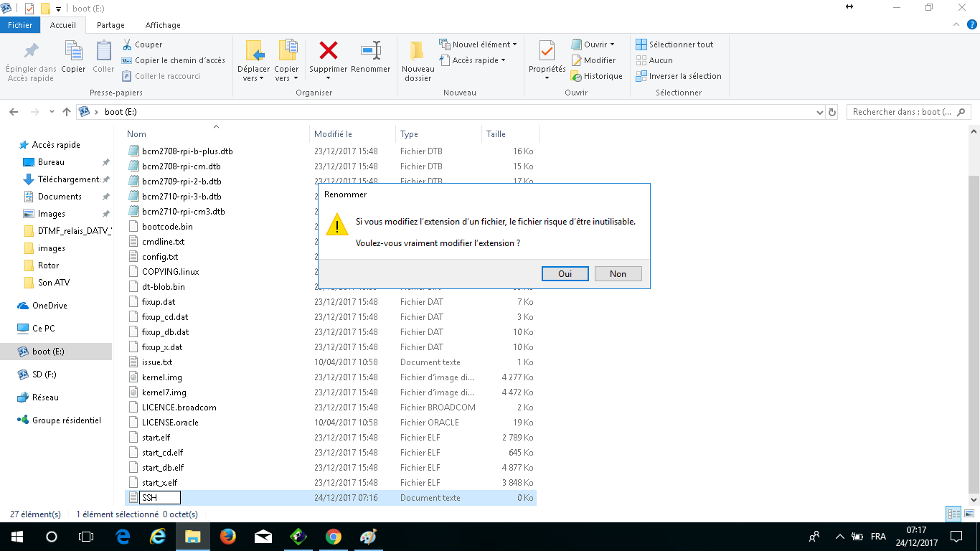Screen dimensions: 980x551
Task: Switch to large icons view toggle
Action: [969, 514]
